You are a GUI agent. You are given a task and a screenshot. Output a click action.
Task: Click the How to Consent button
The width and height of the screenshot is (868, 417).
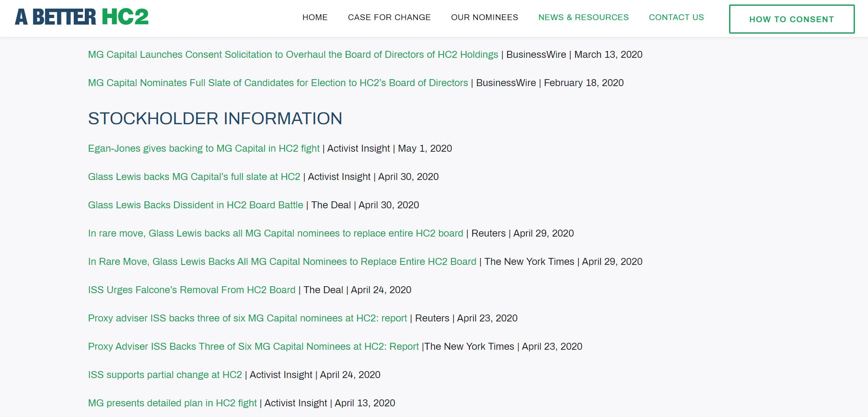(791, 19)
